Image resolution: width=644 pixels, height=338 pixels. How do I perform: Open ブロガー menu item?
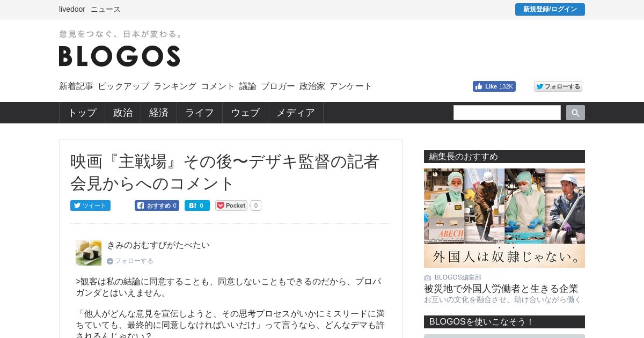pos(278,86)
